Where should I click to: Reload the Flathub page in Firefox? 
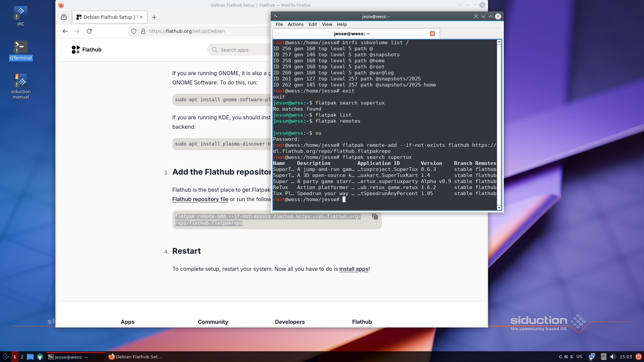click(89, 31)
